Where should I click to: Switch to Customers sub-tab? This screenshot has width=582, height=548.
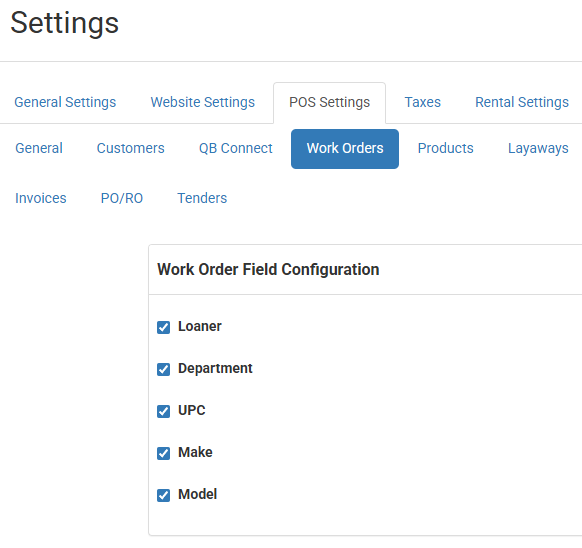131,149
